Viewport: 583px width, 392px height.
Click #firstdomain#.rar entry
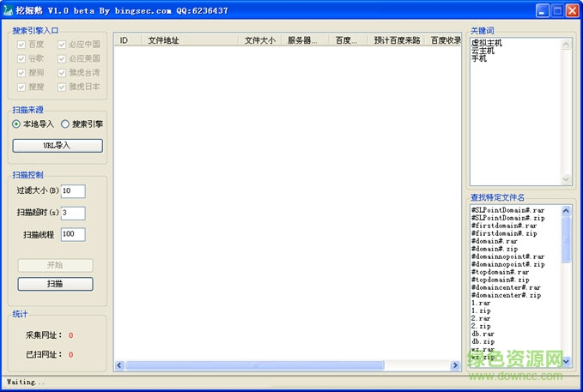504,226
